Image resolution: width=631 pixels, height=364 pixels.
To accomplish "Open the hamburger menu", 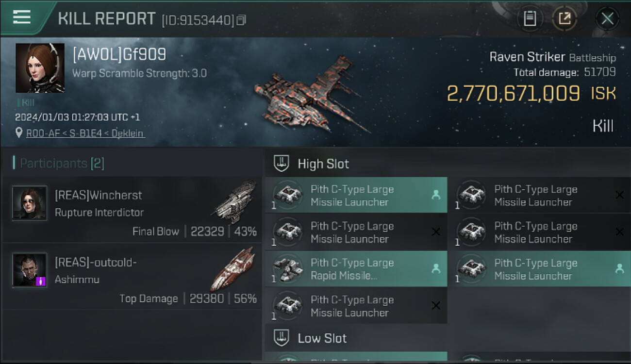I will pyautogui.click(x=22, y=17).
